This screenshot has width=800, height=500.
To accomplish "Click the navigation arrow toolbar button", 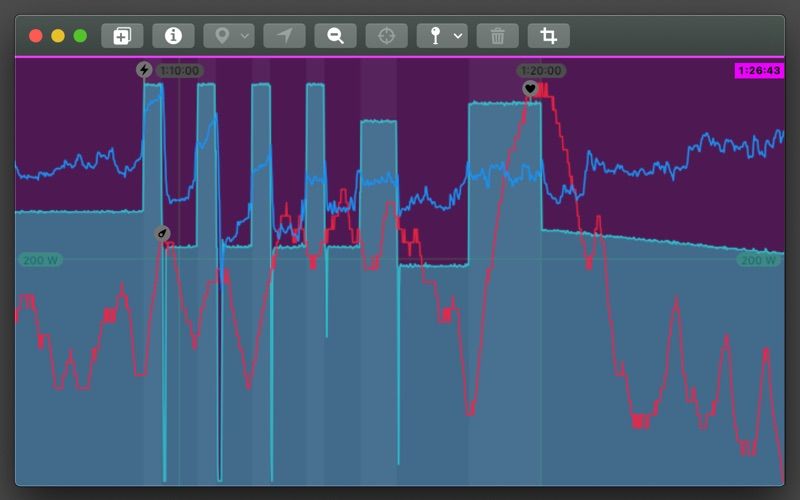I will click(284, 36).
